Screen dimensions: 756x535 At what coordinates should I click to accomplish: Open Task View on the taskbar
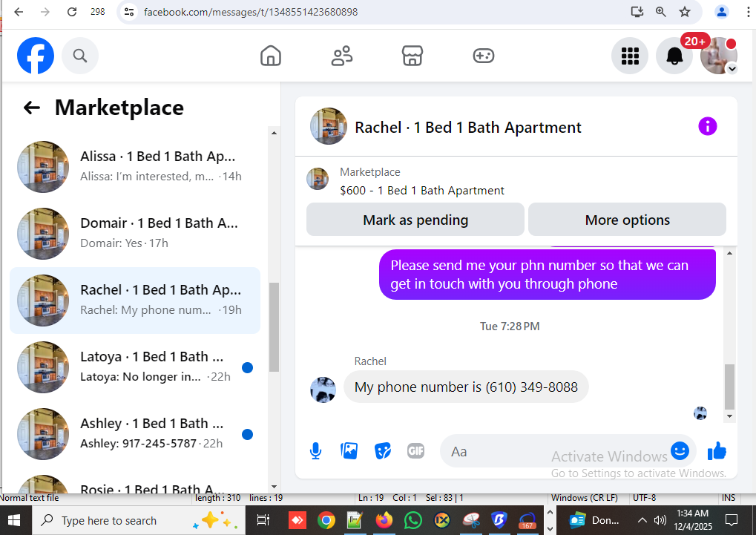click(x=263, y=520)
